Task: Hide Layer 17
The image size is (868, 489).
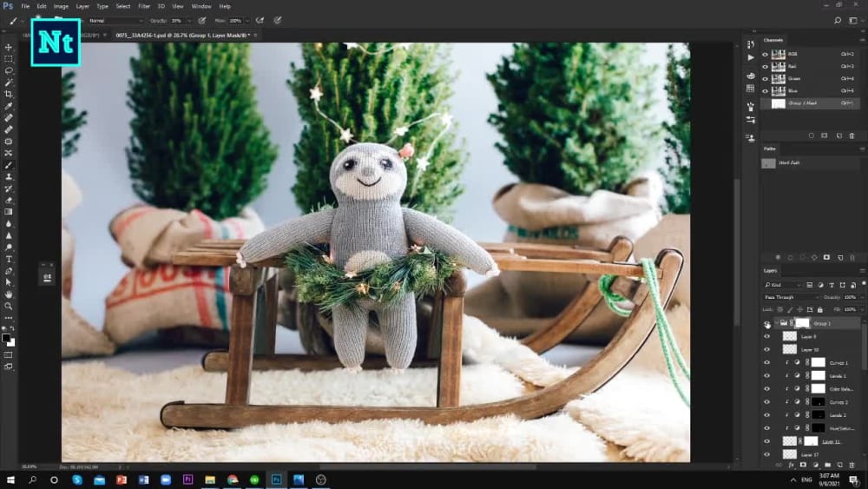Action: tap(766, 454)
